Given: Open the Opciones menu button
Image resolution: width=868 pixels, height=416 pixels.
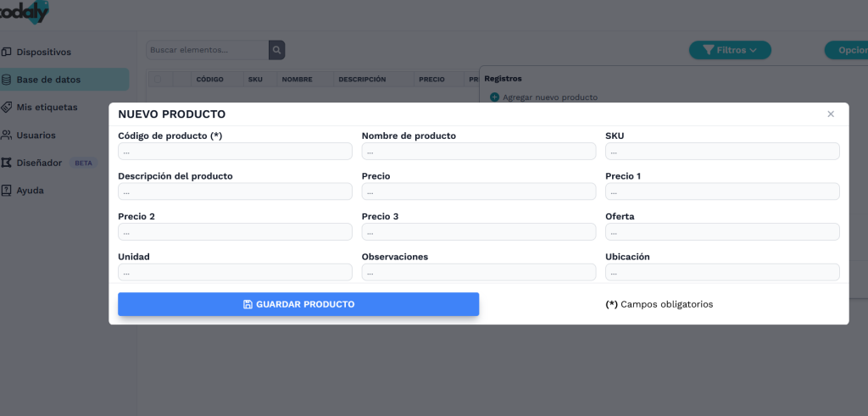Looking at the screenshot, I should point(846,50).
